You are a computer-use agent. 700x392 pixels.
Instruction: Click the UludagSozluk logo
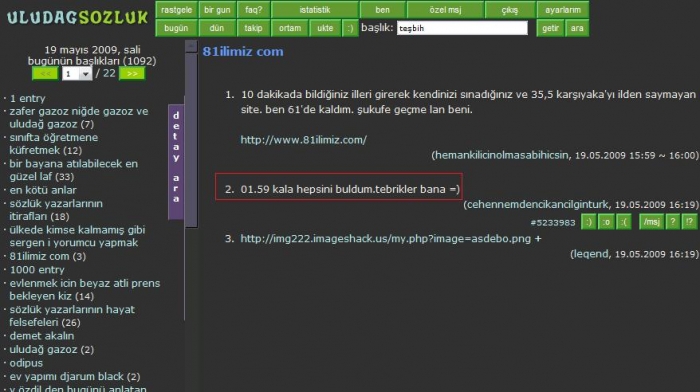pos(77,17)
